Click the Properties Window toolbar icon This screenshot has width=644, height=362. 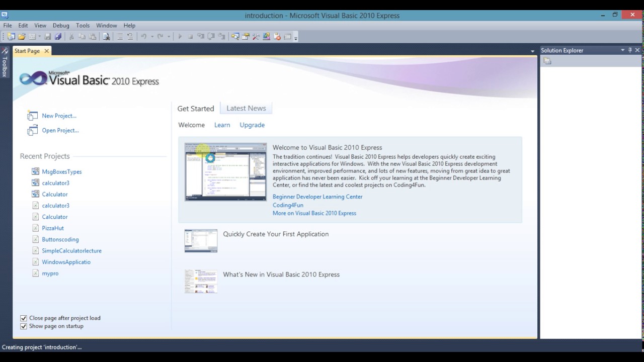coord(246,36)
